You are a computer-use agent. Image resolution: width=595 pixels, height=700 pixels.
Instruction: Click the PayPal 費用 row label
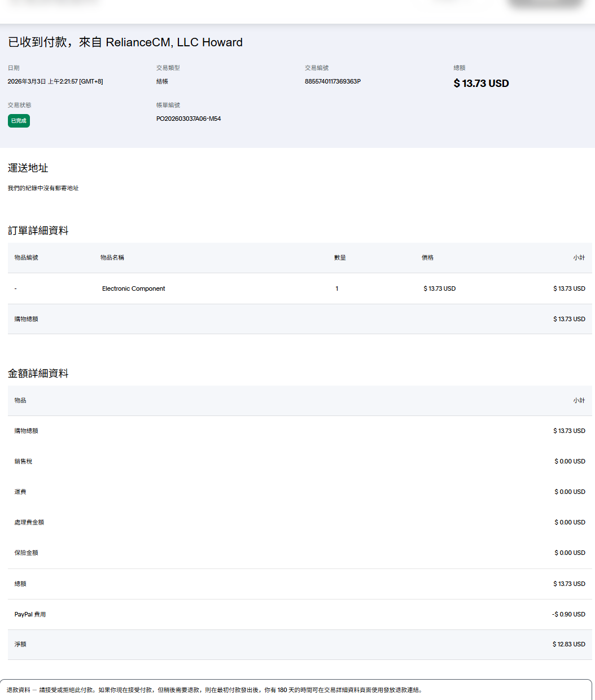[30, 614]
